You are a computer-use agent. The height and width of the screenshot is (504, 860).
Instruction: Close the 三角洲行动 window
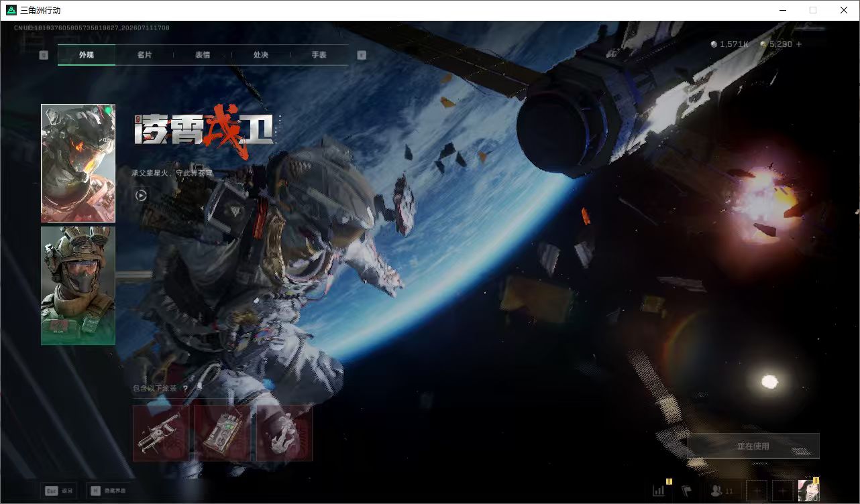click(844, 10)
